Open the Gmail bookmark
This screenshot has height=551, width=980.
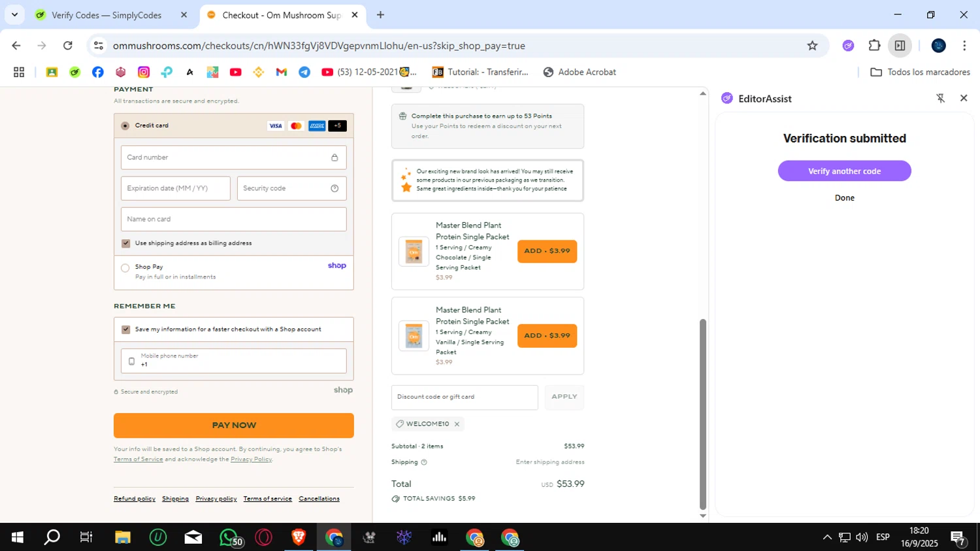(282, 73)
